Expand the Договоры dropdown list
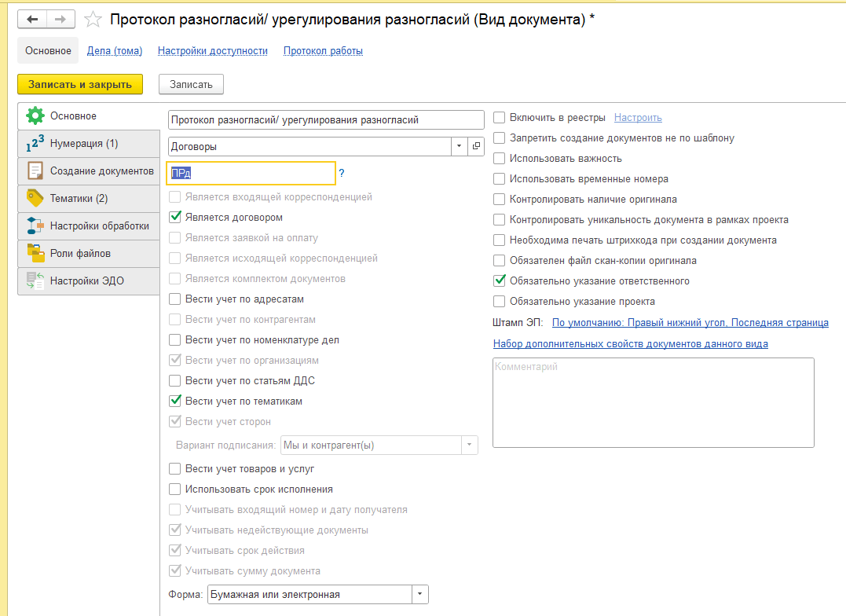Viewport: 846px width, 616px height. coord(460,146)
